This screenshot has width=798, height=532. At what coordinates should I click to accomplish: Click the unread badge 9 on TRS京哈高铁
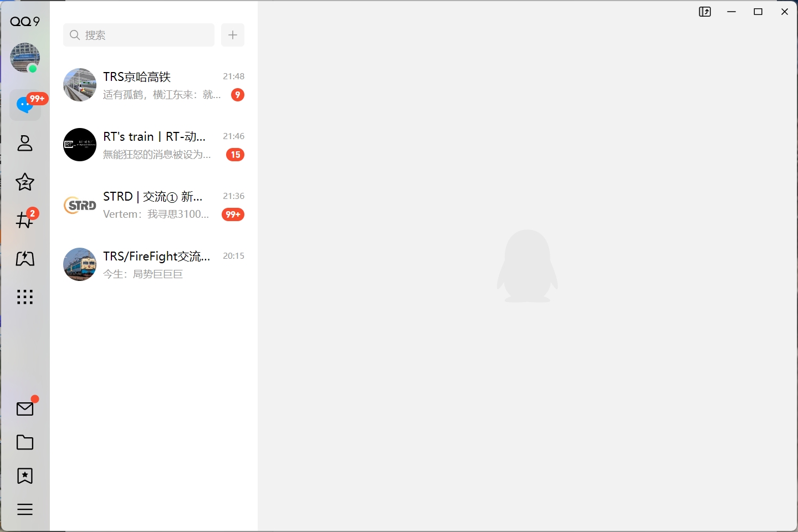(x=238, y=95)
